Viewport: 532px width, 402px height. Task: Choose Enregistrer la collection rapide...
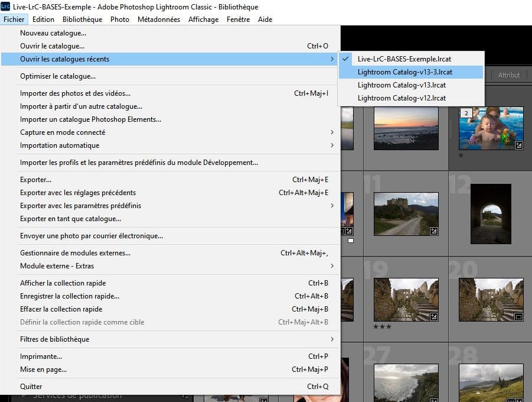point(171,296)
